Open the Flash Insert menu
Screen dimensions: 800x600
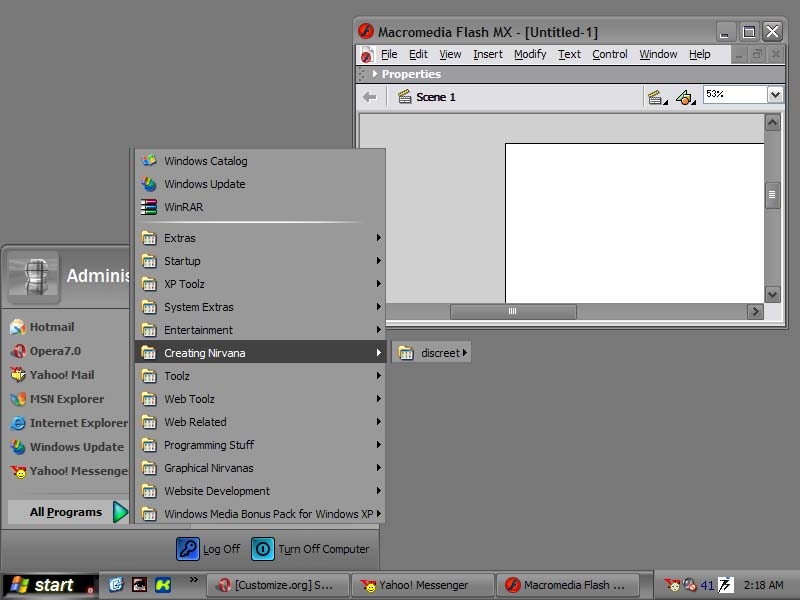coord(488,54)
